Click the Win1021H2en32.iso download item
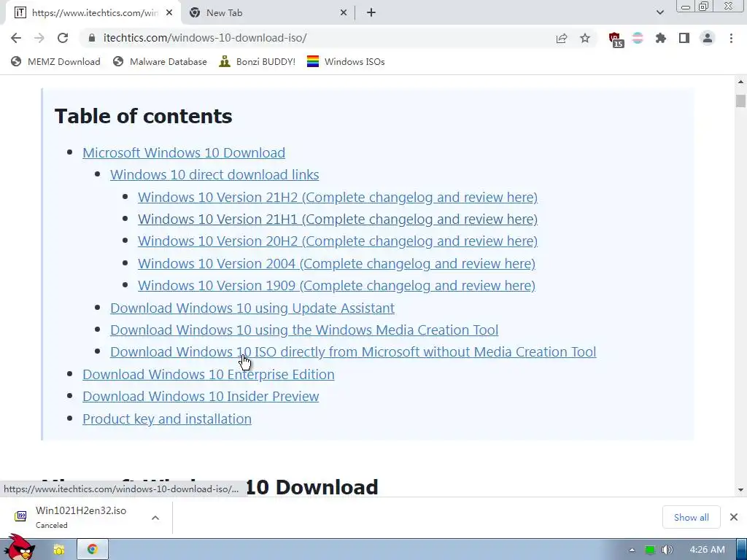Screen dimensions: 747x560 tap(81, 517)
